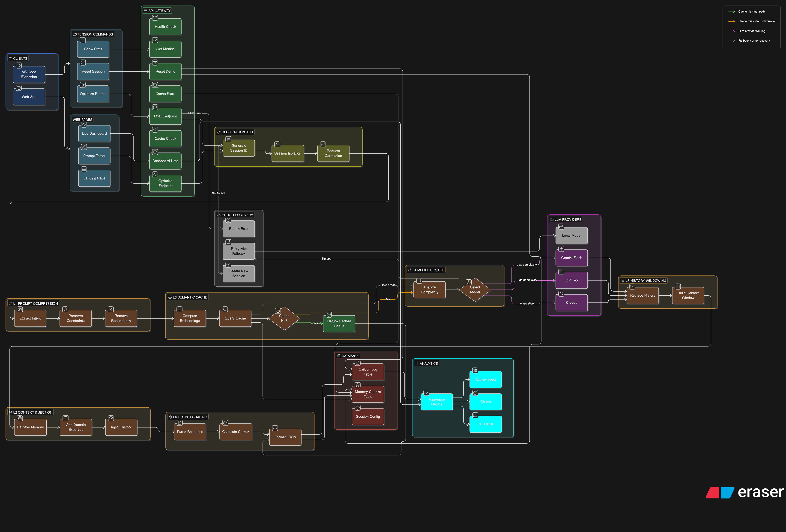The image size is (786, 532).
Task: Select the Retry with Fallback node
Action: point(239,251)
